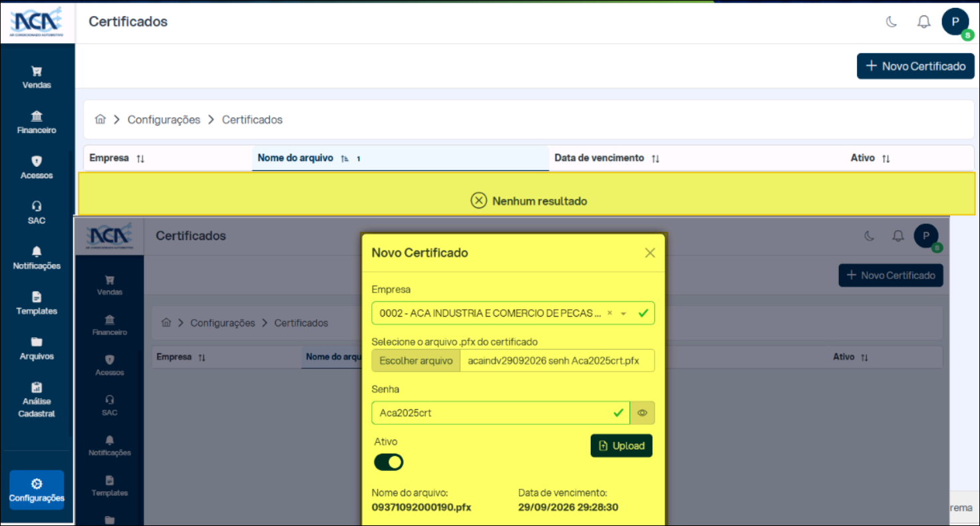This screenshot has width=980, height=526.
Task: Open Financeiro from the sidebar
Action: (37, 122)
